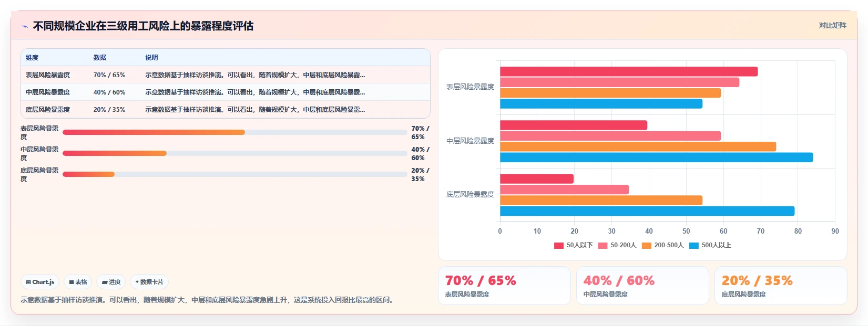Click the card title 不同规模企业在三级用工风险上的暴露程度评估
This screenshot has height=326, width=868.
143,26
